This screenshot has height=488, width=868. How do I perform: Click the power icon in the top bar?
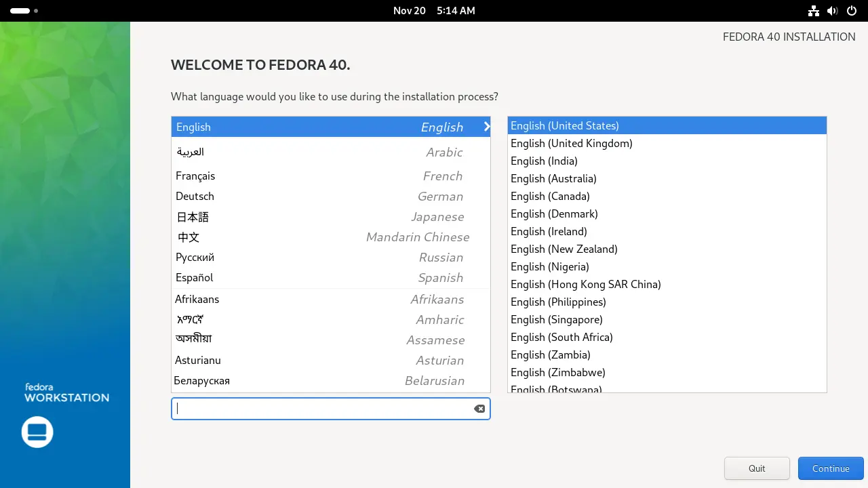(x=852, y=11)
